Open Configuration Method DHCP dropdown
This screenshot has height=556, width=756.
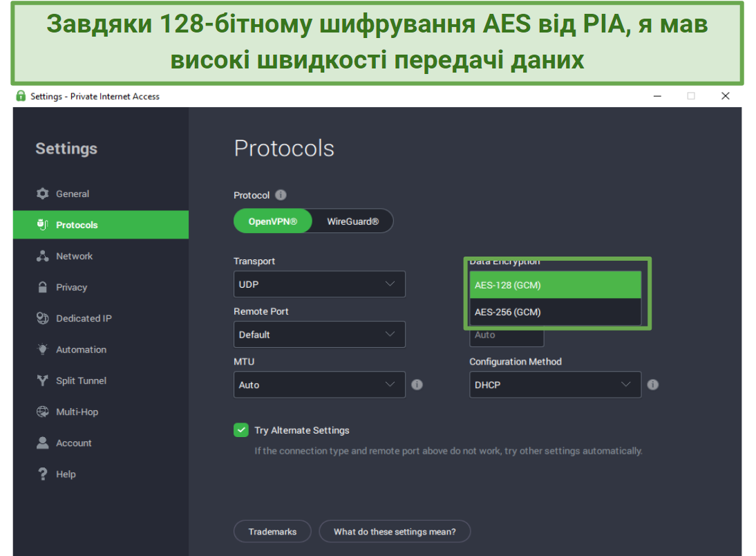[x=556, y=384]
